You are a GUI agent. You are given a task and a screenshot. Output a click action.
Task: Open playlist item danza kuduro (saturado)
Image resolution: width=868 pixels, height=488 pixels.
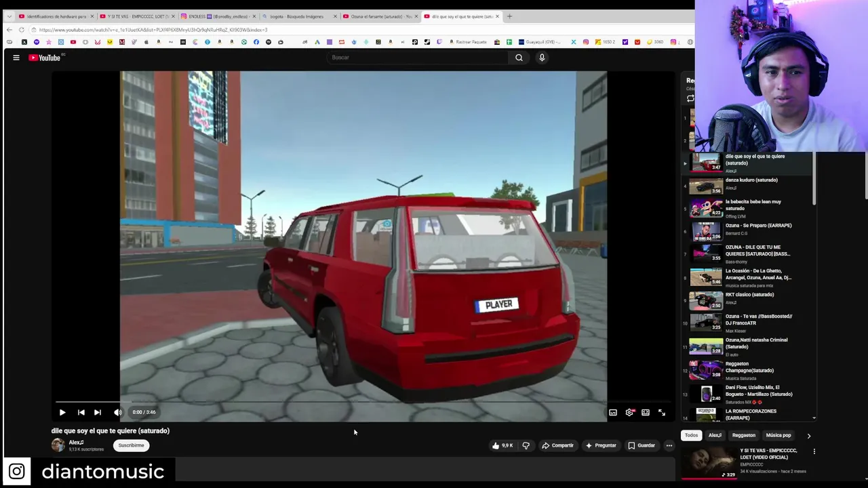tap(751, 180)
